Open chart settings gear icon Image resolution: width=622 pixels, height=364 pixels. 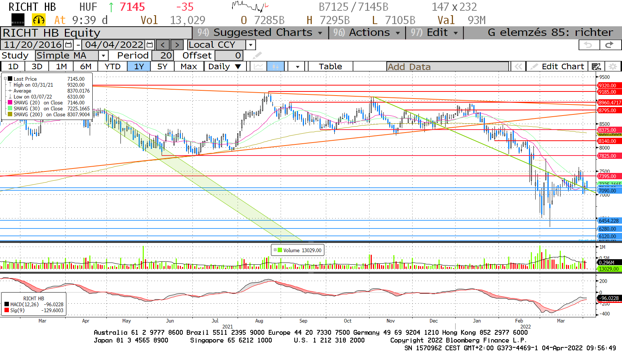pos(613,67)
